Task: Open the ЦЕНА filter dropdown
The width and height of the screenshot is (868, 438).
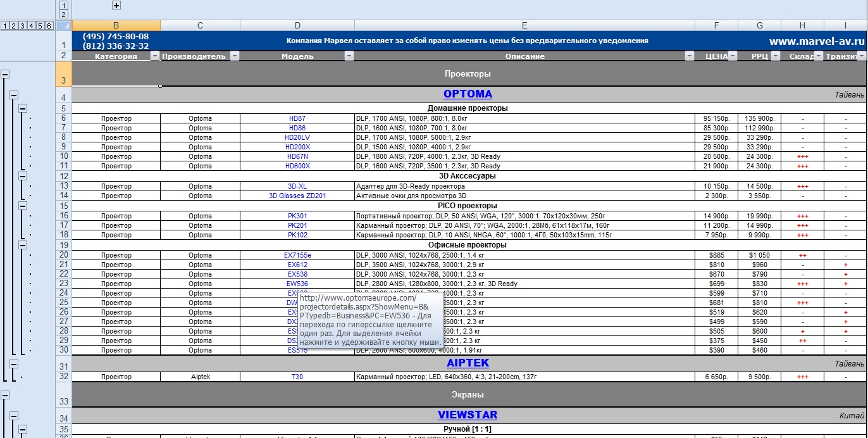Action: click(733, 56)
